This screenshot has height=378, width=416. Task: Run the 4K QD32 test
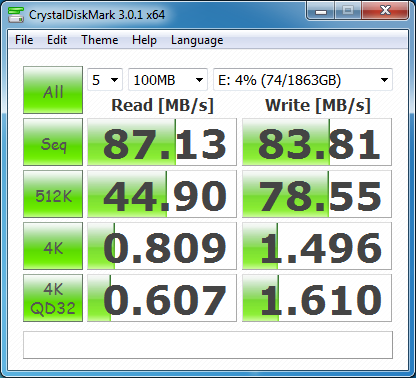click(53, 298)
